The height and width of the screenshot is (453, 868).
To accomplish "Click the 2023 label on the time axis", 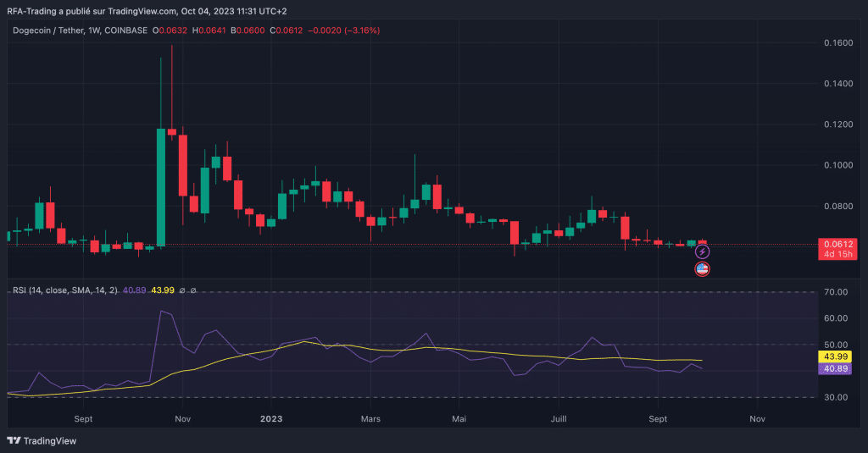I will 271,418.
